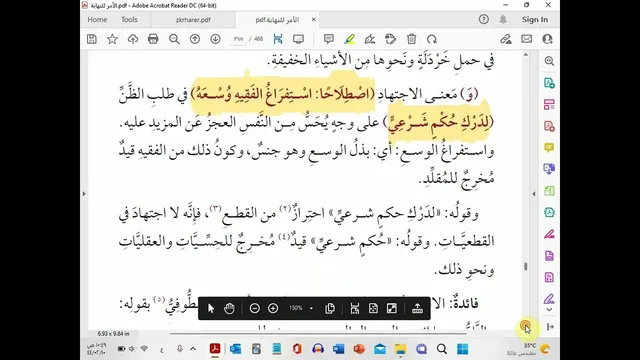The width and height of the screenshot is (640, 360).
Task: Open File Explorer from the taskbar
Action: point(400,349)
